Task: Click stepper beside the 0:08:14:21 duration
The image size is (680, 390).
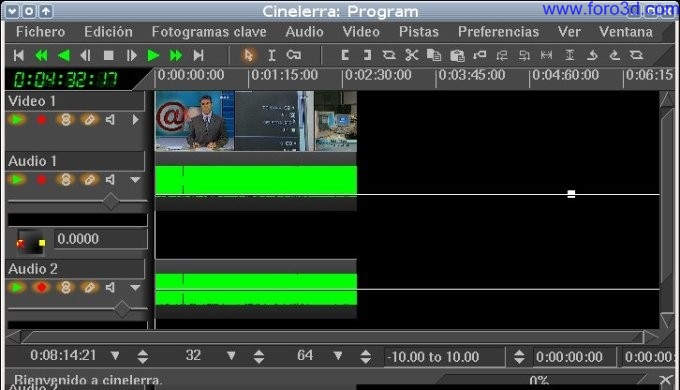Action: [143, 357]
